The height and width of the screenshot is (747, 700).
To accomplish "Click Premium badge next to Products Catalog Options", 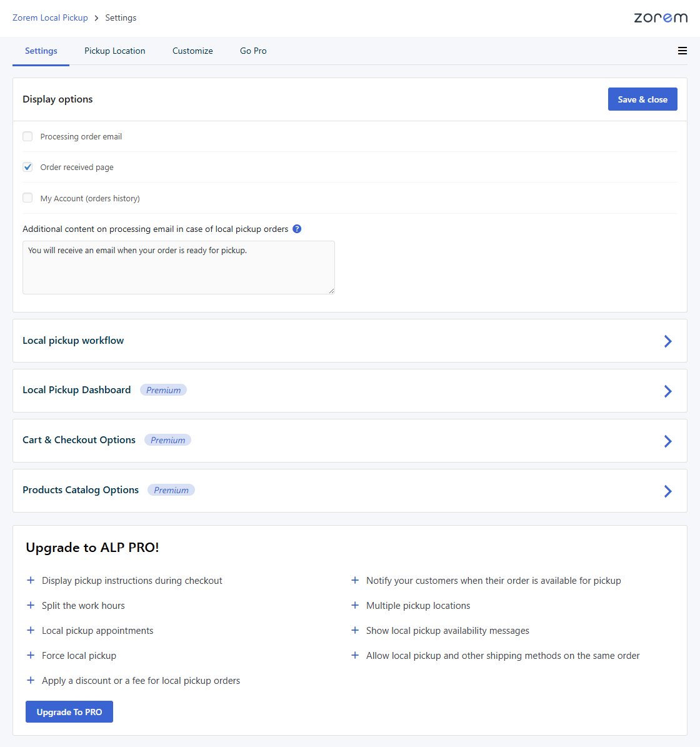I will [x=171, y=490].
